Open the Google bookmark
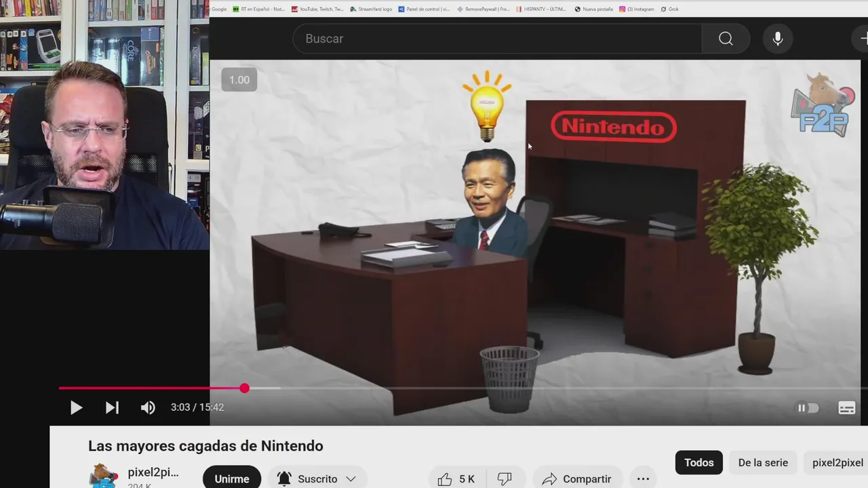Image resolution: width=868 pixels, height=488 pixels. coord(218,9)
